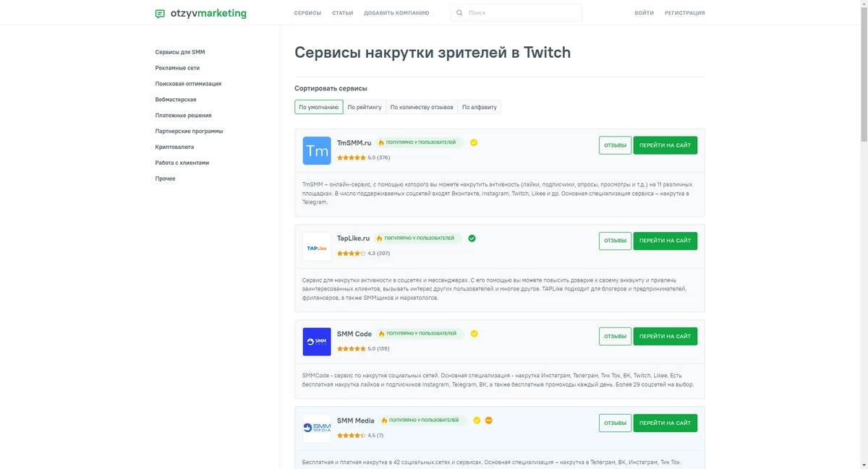The width and height of the screenshot is (868, 469).
Task: Click the otzyvmarketing site name text
Action: (x=208, y=13)
